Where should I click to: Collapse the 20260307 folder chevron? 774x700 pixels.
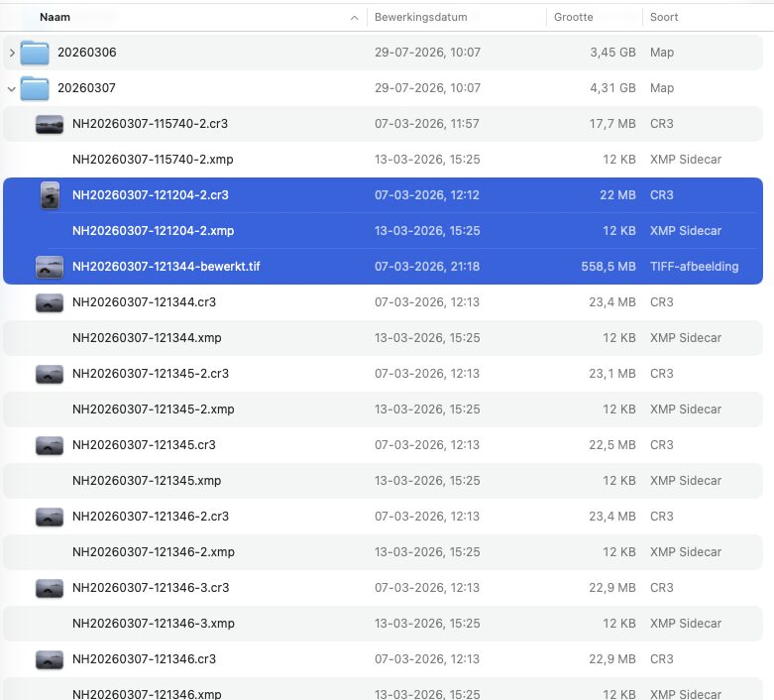(x=12, y=89)
